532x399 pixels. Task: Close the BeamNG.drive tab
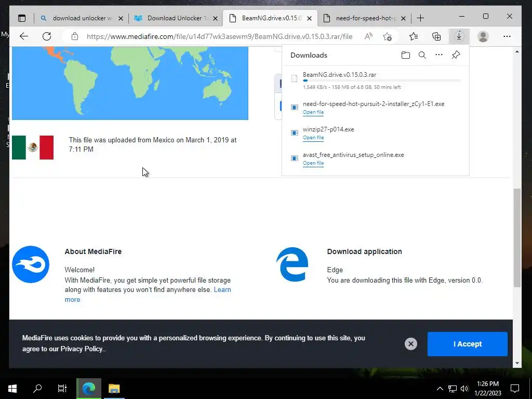(309, 18)
